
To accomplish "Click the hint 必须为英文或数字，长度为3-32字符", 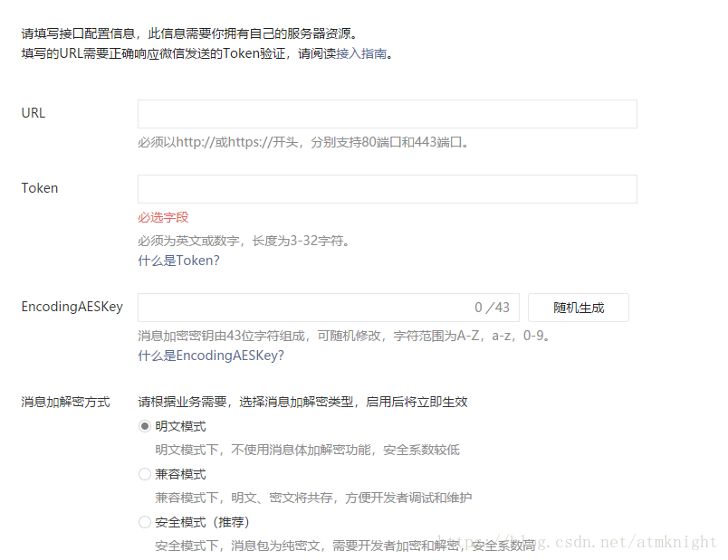I will 241,241.
